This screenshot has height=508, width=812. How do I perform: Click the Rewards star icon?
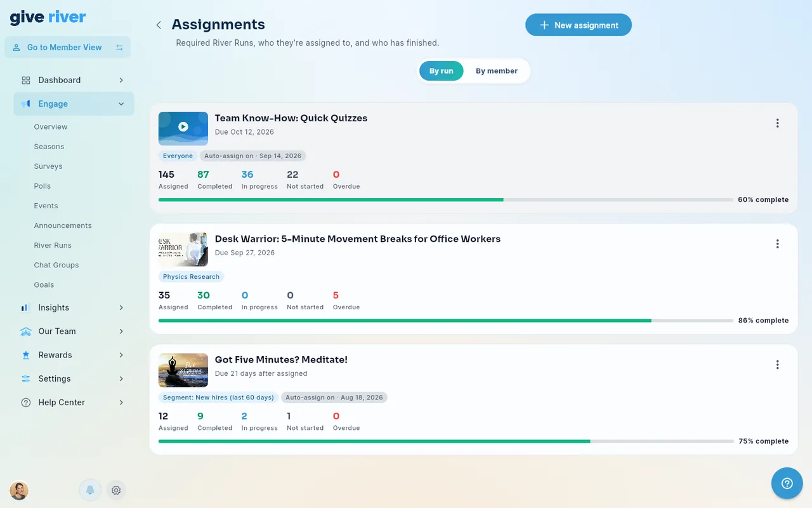[26, 355]
